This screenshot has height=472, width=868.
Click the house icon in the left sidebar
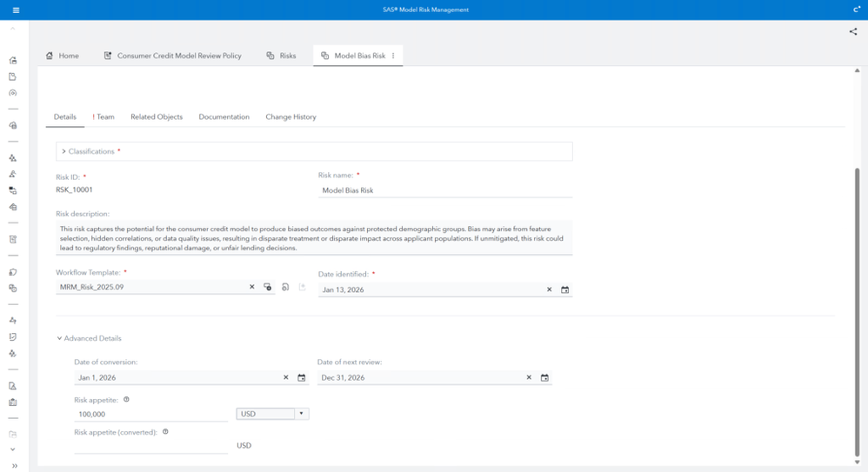pyautogui.click(x=13, y=60)
